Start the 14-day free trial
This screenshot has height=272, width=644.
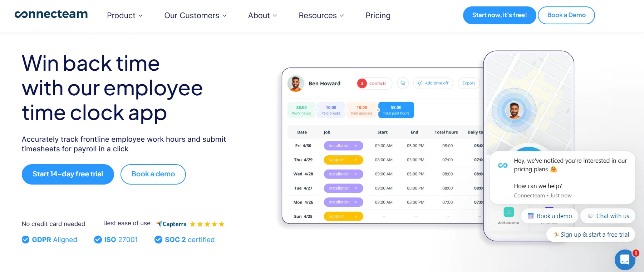coord(68,174)
